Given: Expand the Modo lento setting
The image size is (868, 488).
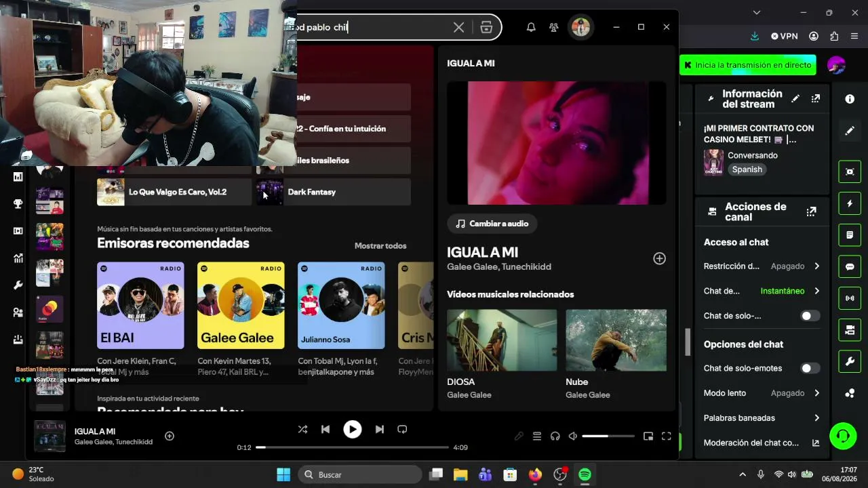Looking at the screenshot, I should click(x=762, y=393).
